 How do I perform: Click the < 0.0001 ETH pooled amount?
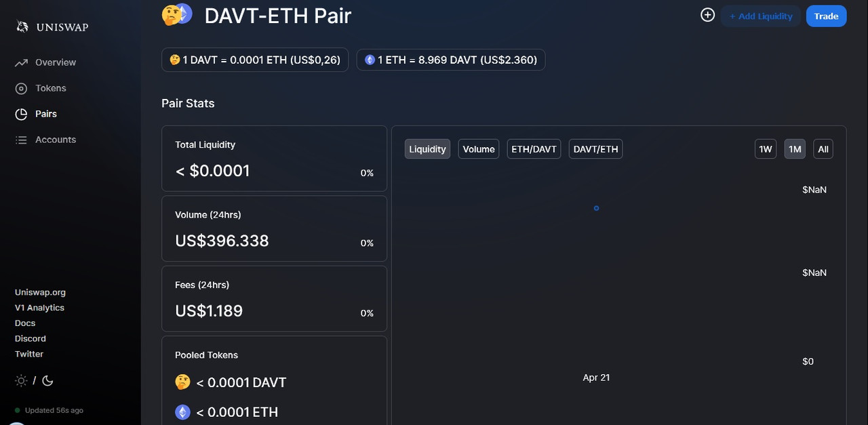pyautogui.click(x=237, y=412)
